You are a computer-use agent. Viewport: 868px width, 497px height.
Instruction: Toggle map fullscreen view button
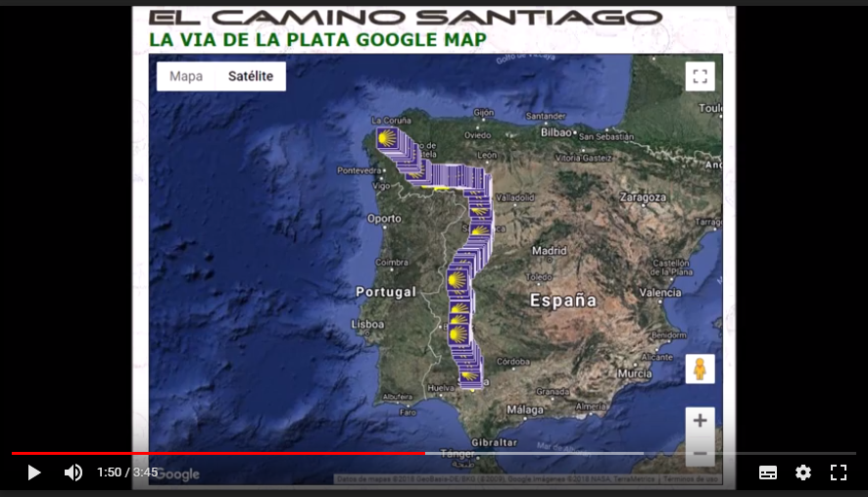[x=699, y=76]
